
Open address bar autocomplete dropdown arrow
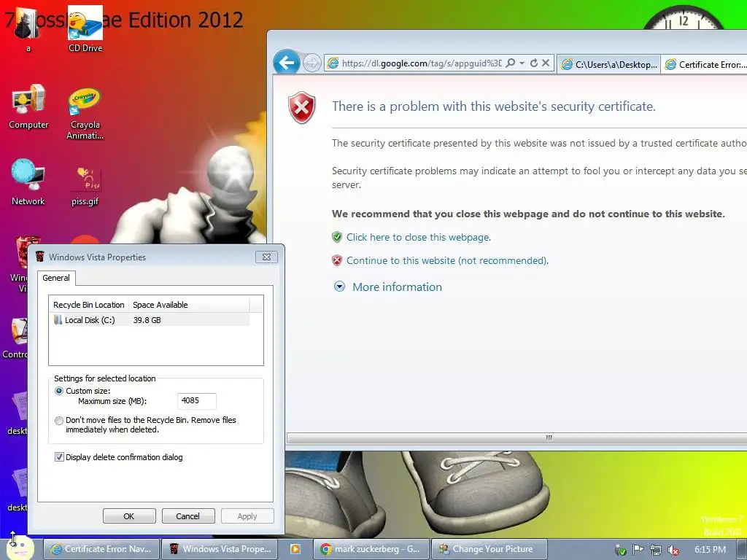pyautogui.click(x=522, y=63)
